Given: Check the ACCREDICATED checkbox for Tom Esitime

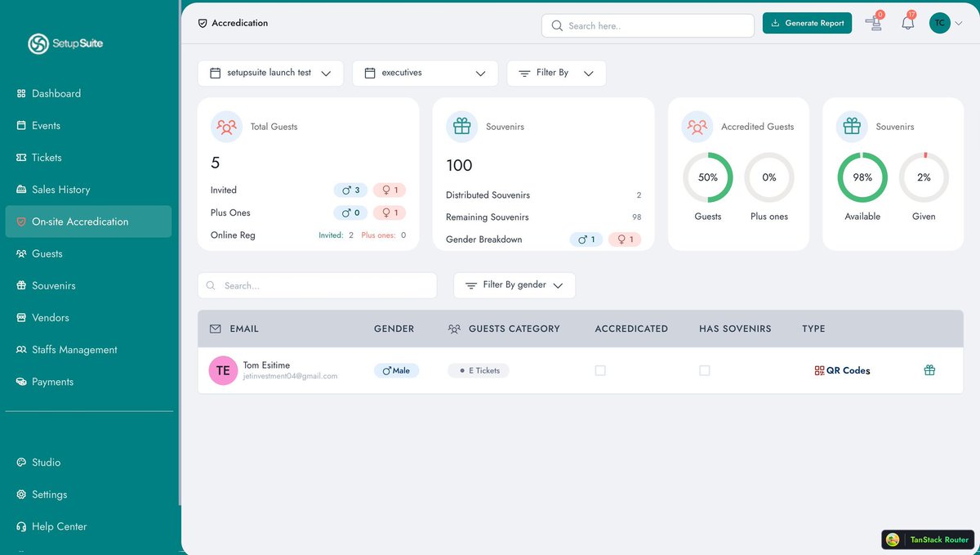Looking at the screenshot, I should (600, 370).
